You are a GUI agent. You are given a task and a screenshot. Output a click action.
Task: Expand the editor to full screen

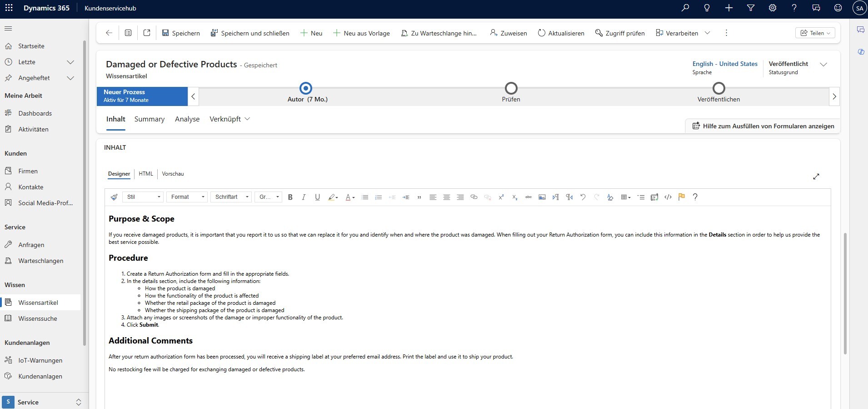816,177
